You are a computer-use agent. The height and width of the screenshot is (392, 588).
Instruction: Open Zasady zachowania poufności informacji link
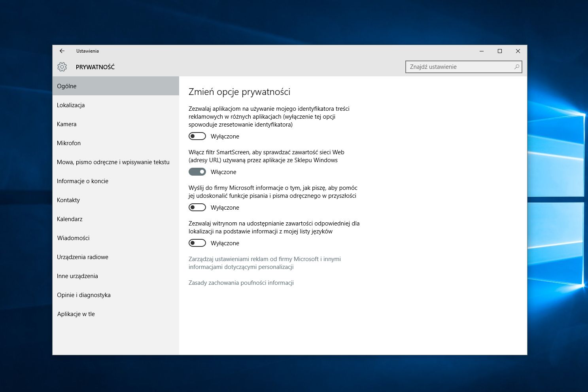[x=241, y=283]
